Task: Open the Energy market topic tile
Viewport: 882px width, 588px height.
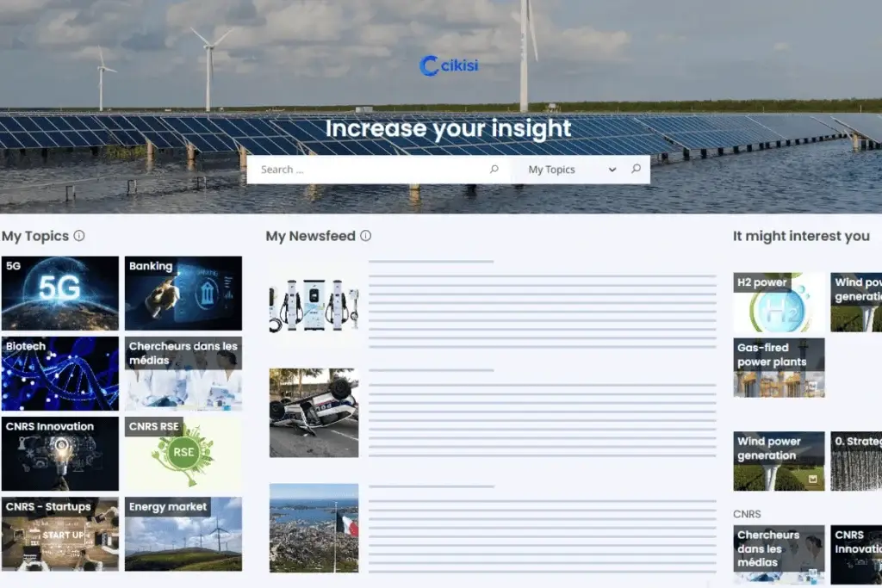Action: [x=183, y=534]
